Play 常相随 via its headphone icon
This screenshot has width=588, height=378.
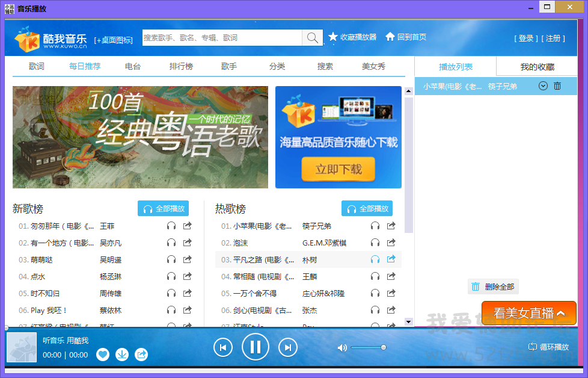[375, 276]
